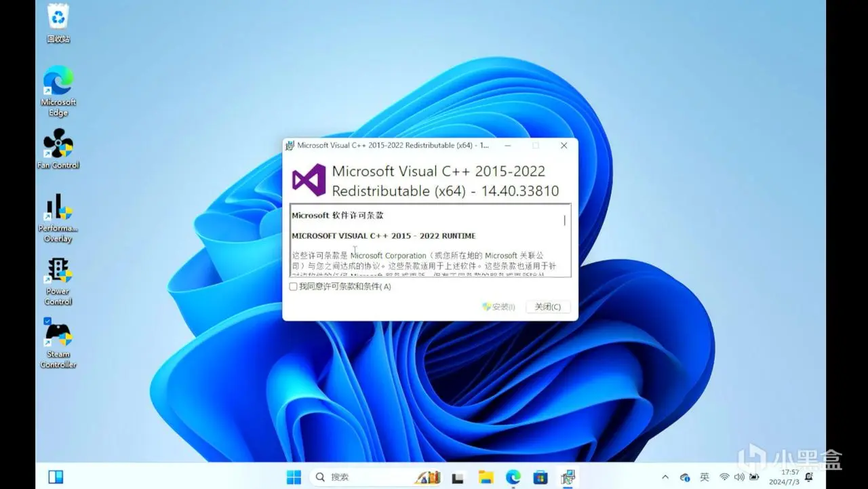The height and width of the screenshot is (489, 868).
Task: Click the installer icon in the taskbar
Action: click(x=568, y=477)
